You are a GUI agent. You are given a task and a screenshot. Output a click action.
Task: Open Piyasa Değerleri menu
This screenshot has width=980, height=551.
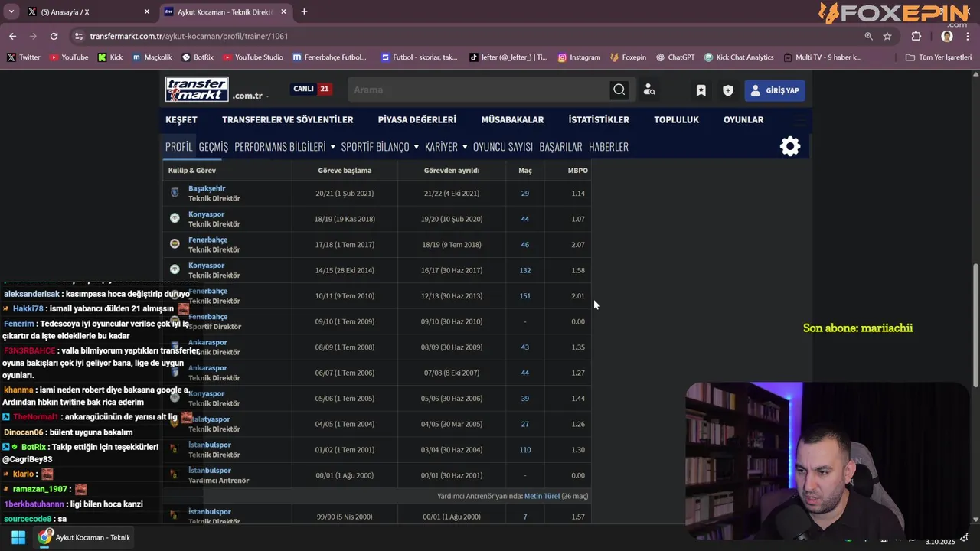click(417, 119)
